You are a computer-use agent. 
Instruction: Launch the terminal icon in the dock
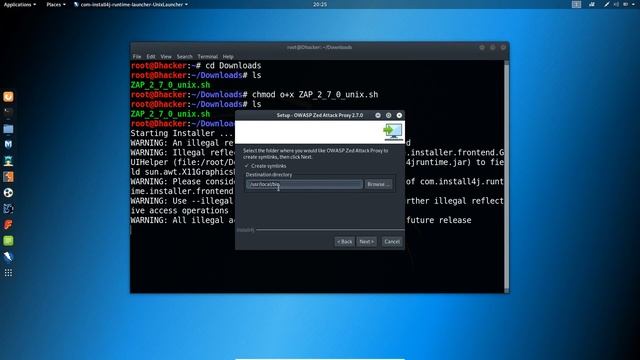(8, 113)
